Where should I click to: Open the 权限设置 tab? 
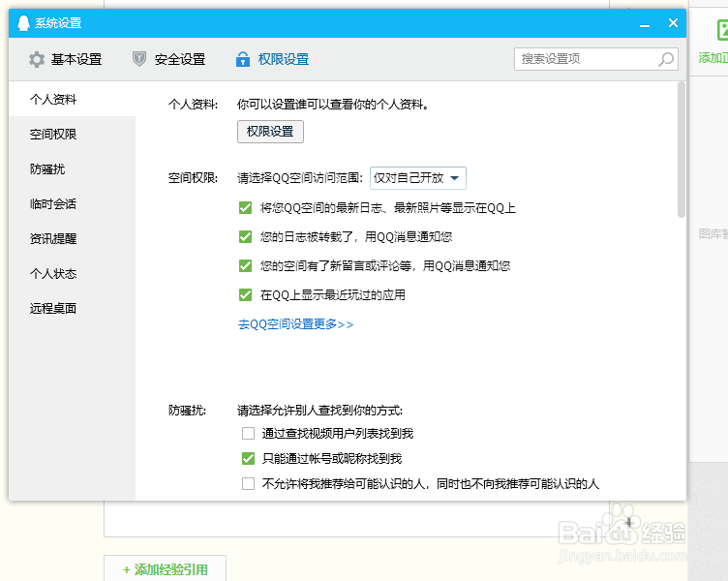pos(273,59)
